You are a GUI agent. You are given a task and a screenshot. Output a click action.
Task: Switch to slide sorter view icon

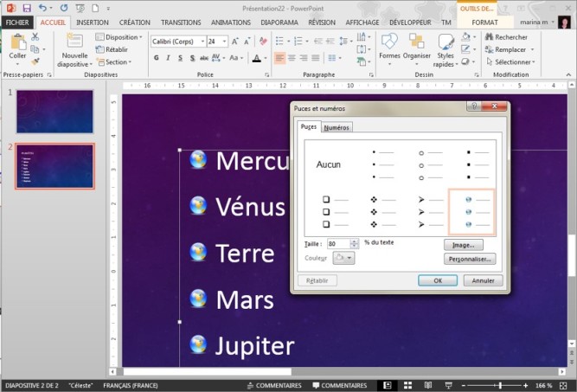pyautogui.click(x=407, y=385)
